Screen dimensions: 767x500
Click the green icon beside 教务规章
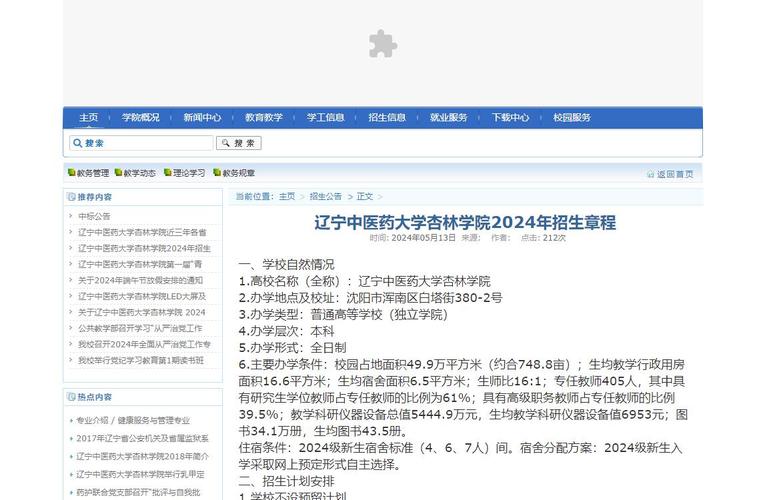pyautogui.click(x=217, y=172)
